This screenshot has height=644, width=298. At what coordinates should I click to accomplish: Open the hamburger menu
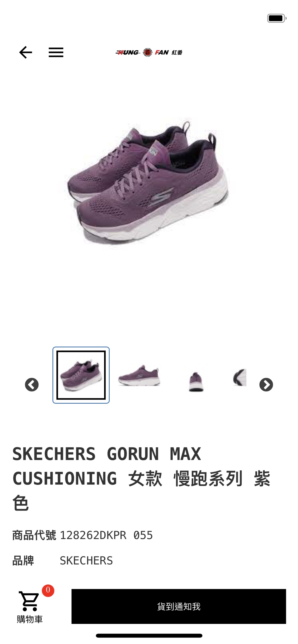point(56,52)
